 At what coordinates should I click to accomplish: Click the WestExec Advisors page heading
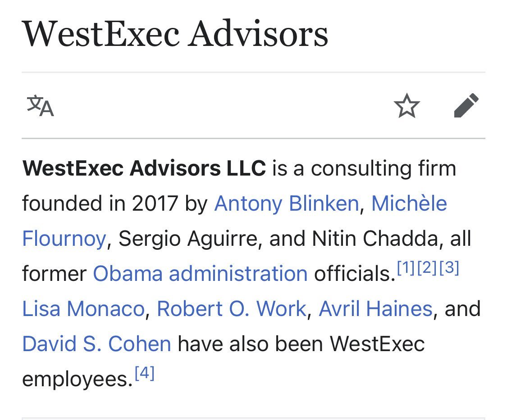[x=175, y=34]
